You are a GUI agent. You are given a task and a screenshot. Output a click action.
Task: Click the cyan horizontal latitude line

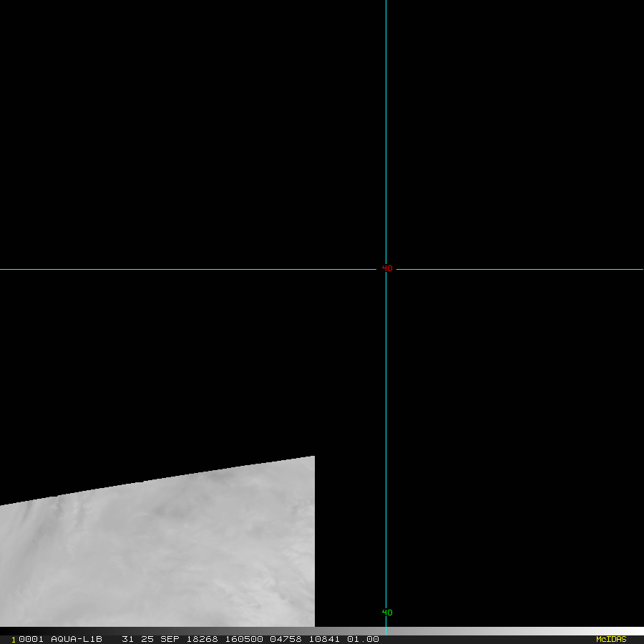(179, 270)
